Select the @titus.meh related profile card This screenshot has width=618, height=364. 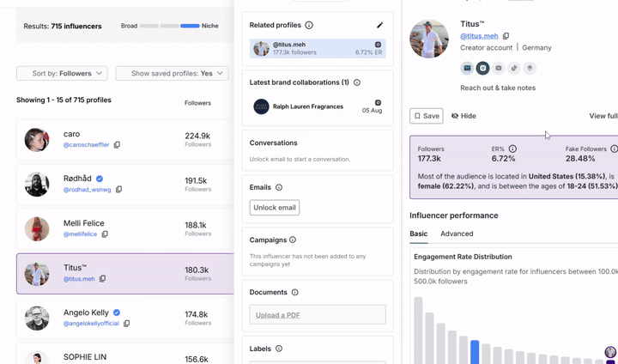tap(318, 49)
